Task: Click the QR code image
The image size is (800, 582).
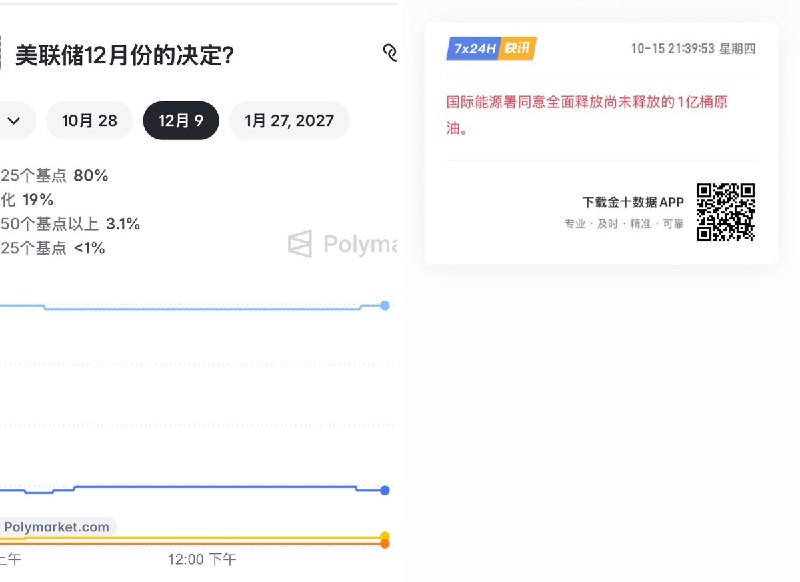Action: (726, 212)
